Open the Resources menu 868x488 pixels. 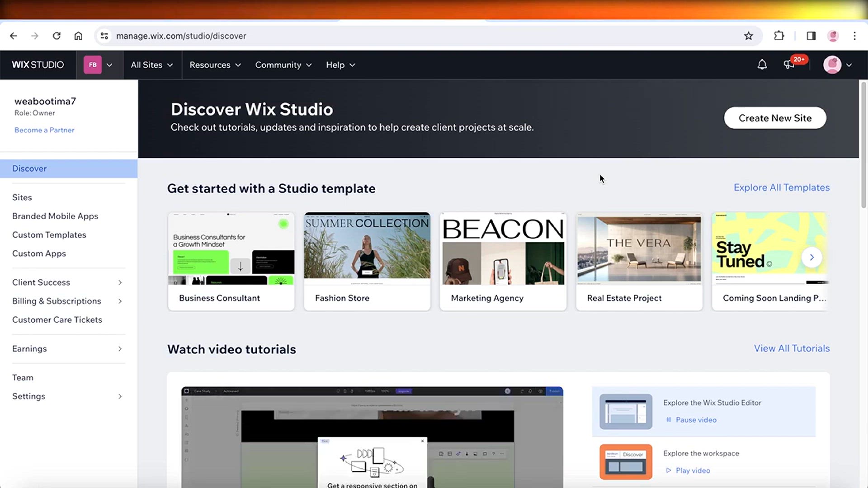[x=215, y=65]
